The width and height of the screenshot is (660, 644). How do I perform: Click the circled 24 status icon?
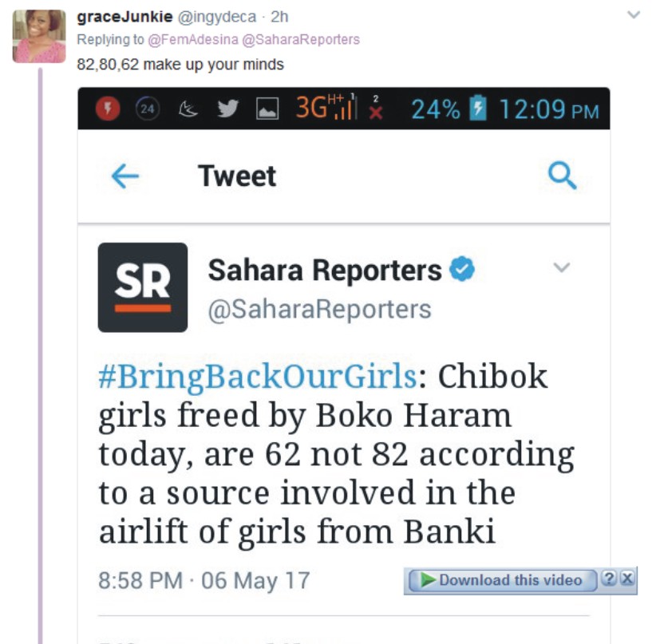pos(146,109)
